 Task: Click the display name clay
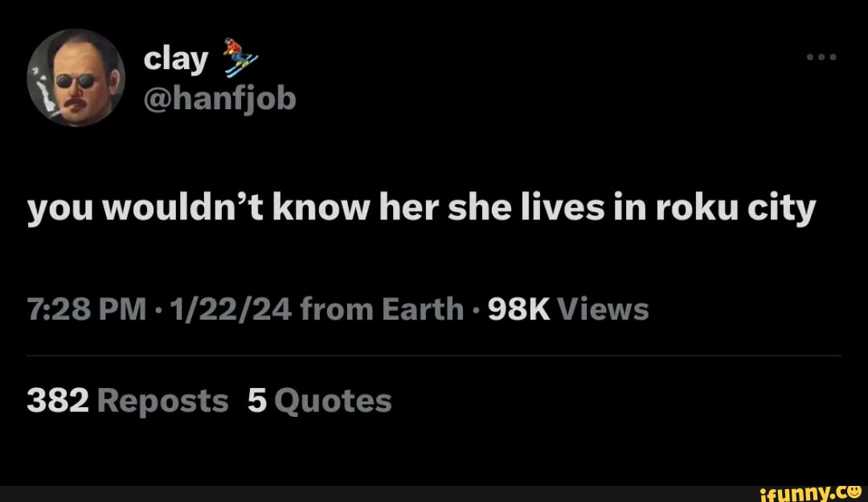(176, 59)
